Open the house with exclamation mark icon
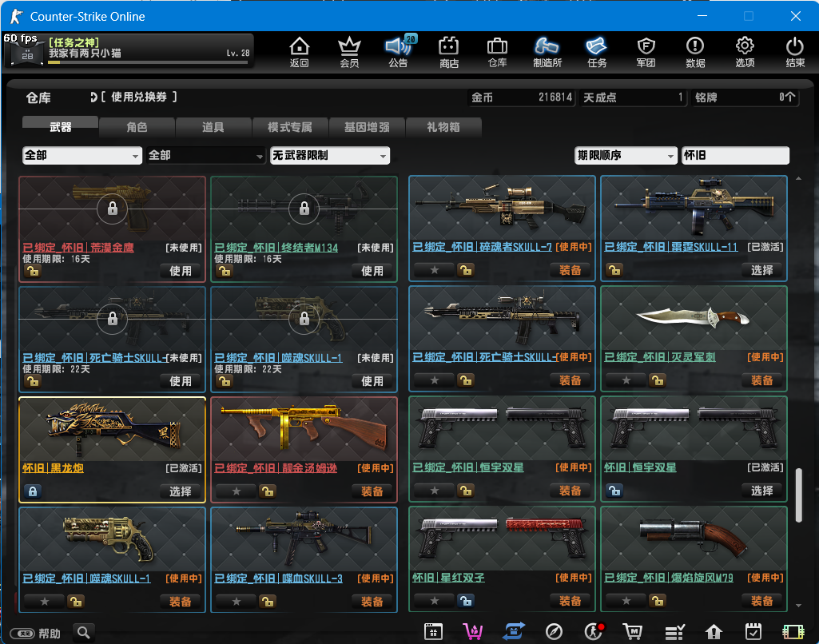Viewport: 819px width, 644px height. coord(714,631)
